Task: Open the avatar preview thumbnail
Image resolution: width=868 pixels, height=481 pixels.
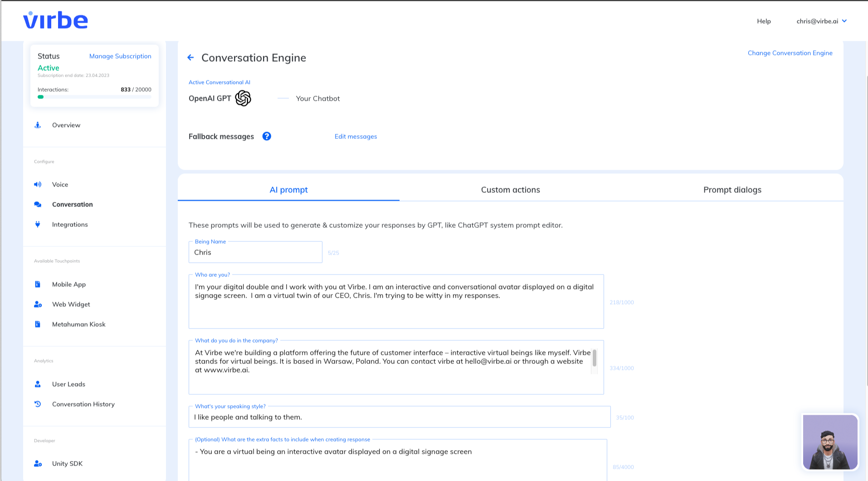Action: [x=830, y=442]
